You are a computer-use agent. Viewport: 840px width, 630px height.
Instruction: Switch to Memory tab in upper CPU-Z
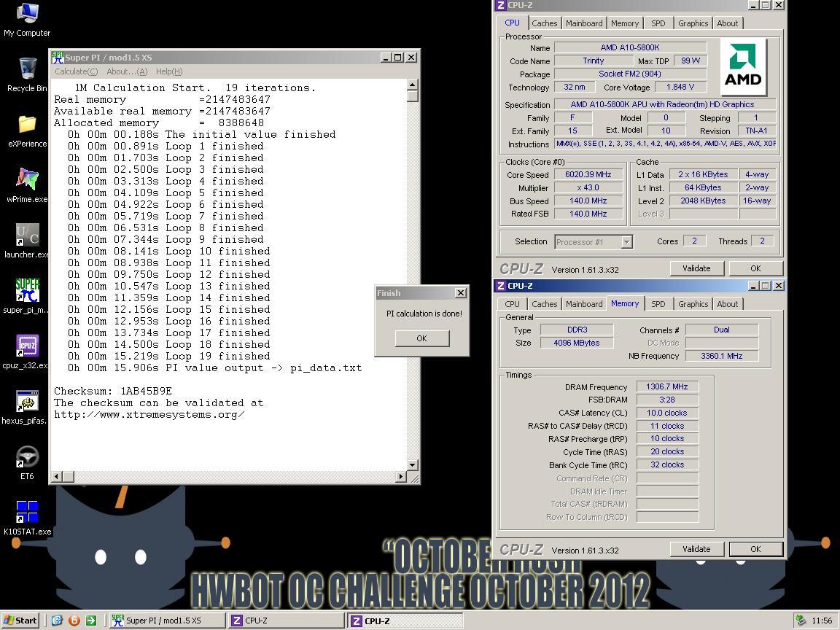pos(625,23)
